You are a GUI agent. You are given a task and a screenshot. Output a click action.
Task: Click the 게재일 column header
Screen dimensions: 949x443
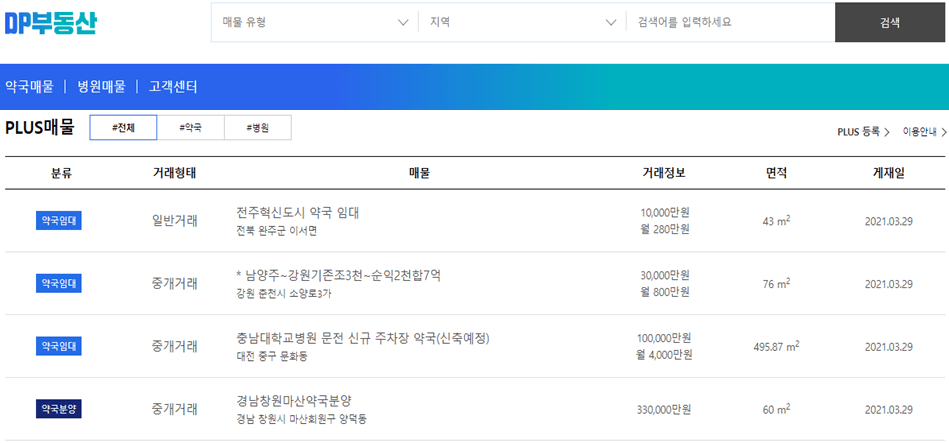coord(888,173)
